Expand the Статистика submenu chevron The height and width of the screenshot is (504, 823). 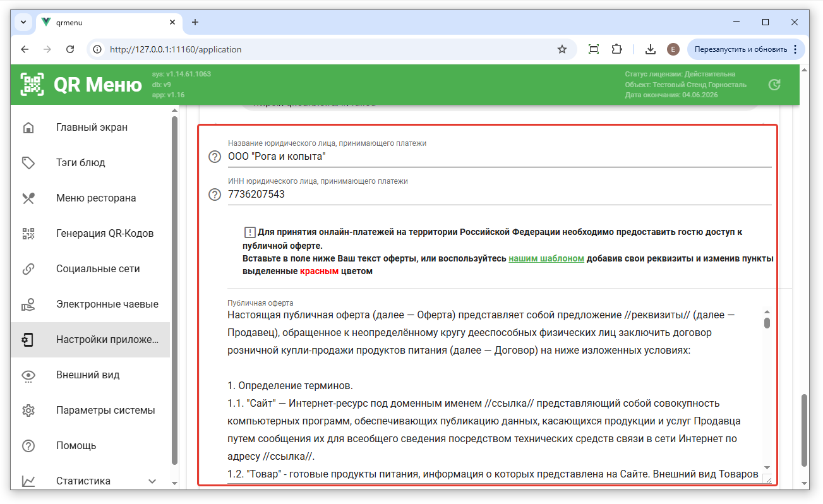tap(152, 481)
